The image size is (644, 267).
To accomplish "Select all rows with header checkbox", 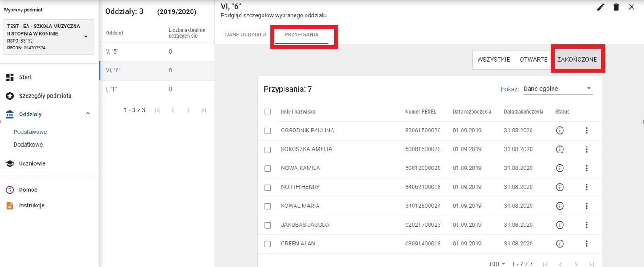I will coord(268,112).
